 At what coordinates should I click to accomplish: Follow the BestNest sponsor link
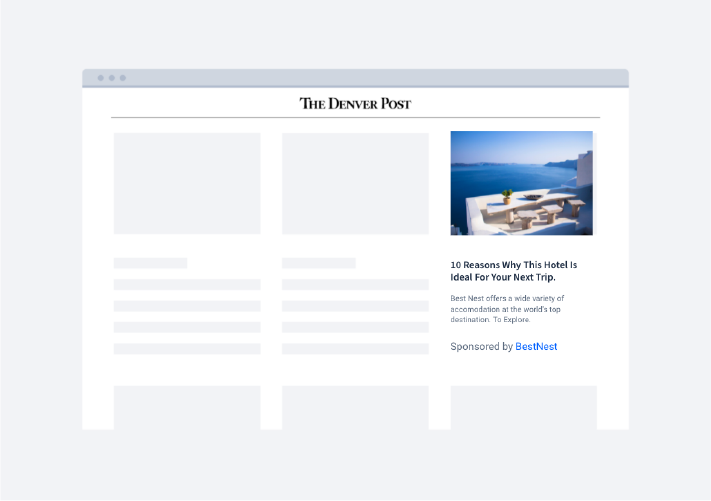[536, 347]
